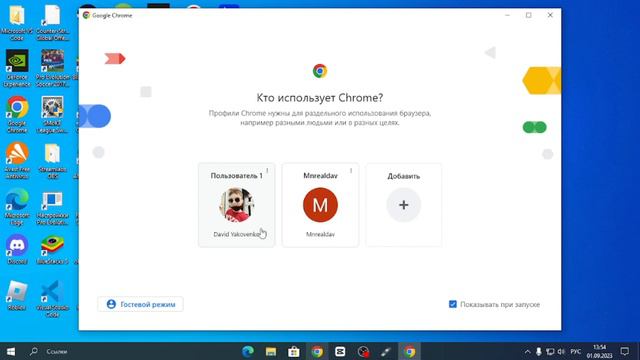The width and height of the screenshot is (640, 360).
Task: Switch input language via РУС indicator
Action: point(576,351)
